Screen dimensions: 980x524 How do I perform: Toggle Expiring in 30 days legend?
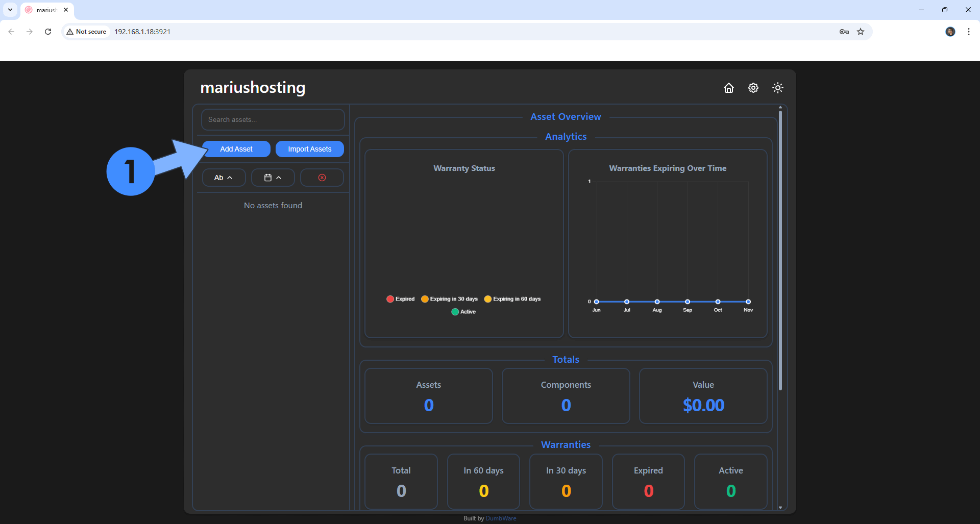pos(450,299)
